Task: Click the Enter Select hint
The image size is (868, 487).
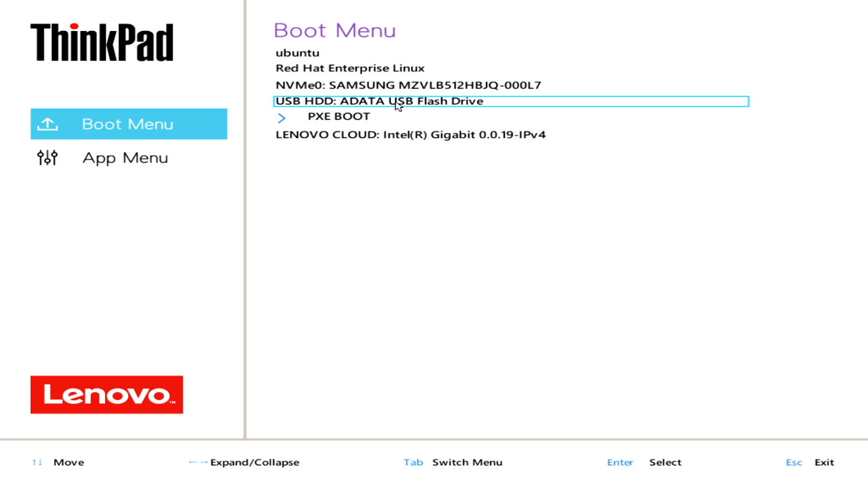Action: point(644,462)
